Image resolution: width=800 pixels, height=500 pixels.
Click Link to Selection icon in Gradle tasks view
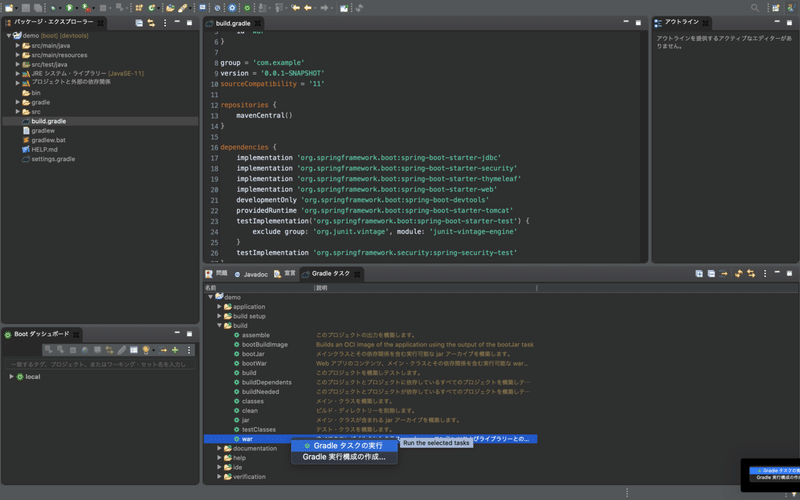pos(751,274)
